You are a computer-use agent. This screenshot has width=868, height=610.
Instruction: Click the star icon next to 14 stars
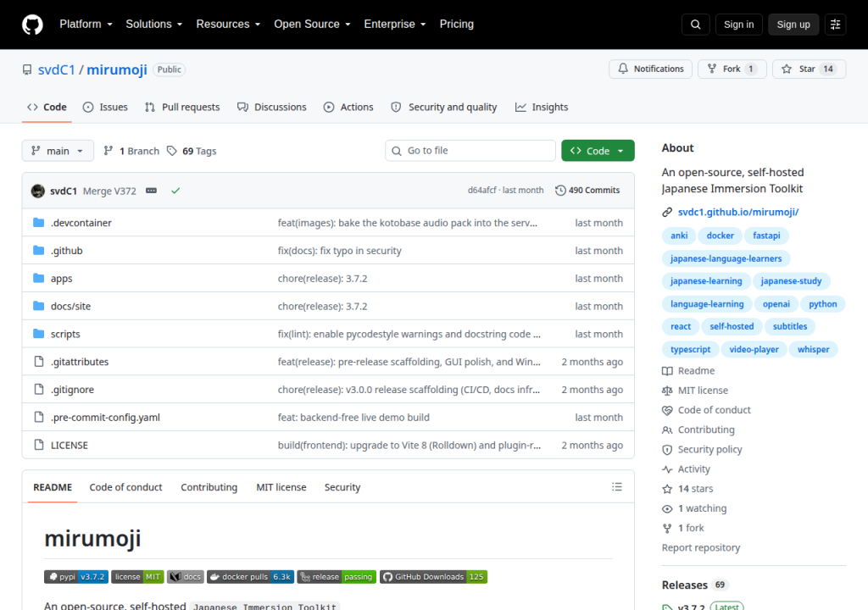click(x=667, y=489)
